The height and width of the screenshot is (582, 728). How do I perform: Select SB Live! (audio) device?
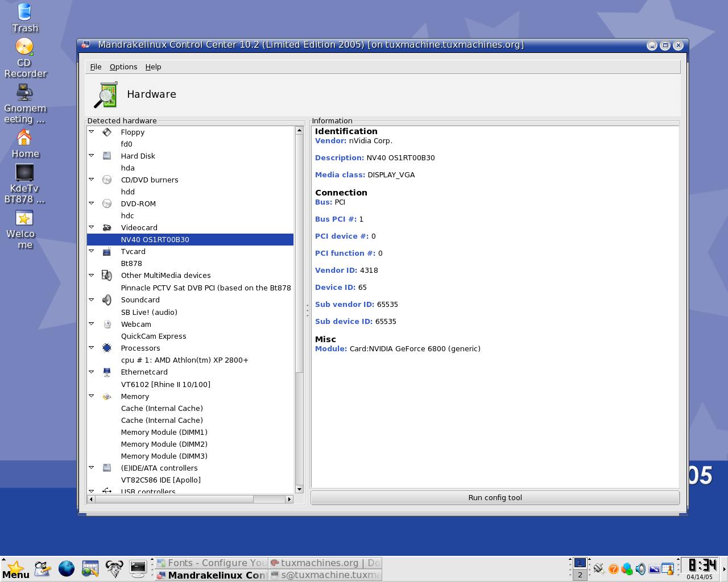[x=149, y=312]
